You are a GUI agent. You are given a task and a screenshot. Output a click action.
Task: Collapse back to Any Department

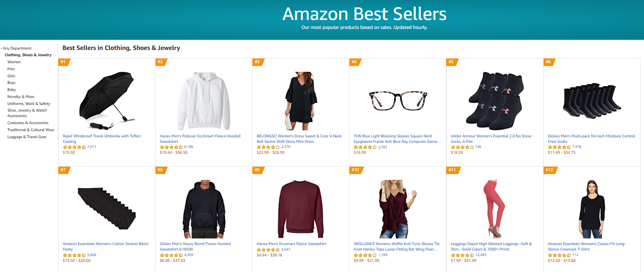click(x=17, y=48)
